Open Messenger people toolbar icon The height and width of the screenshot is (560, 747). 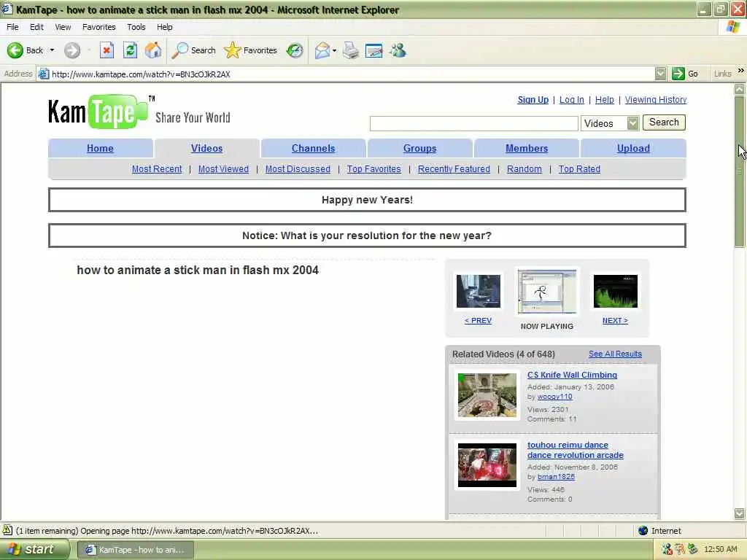[x=398, y=50]
